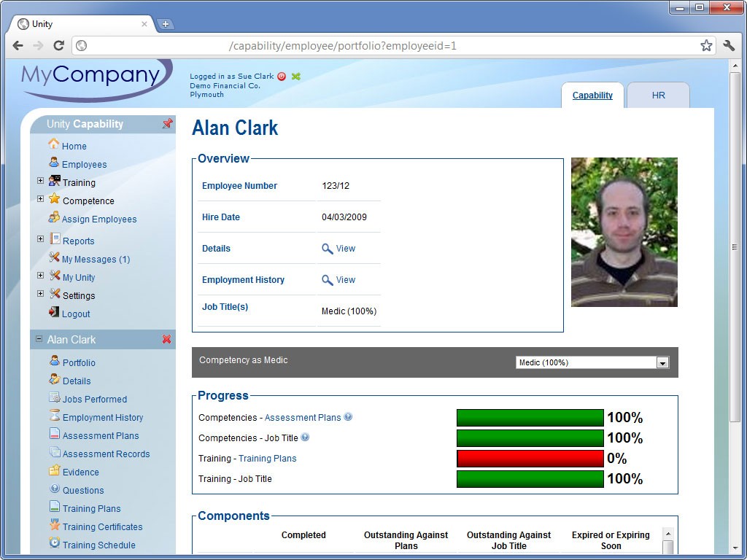Click the Assessment Plans page icon
Screen dimensions: 747x560
[x=55, y=433]
